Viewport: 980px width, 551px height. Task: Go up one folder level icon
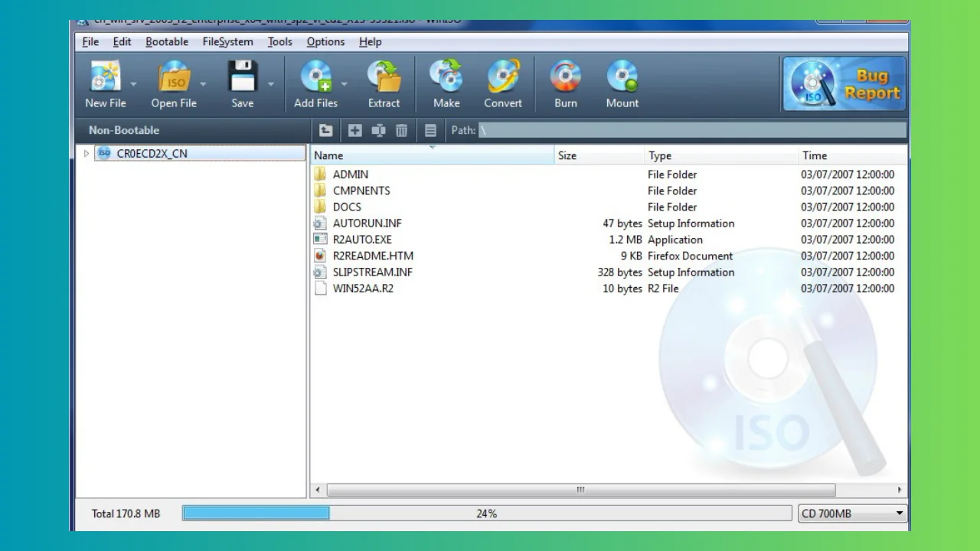tap(326, 130)
